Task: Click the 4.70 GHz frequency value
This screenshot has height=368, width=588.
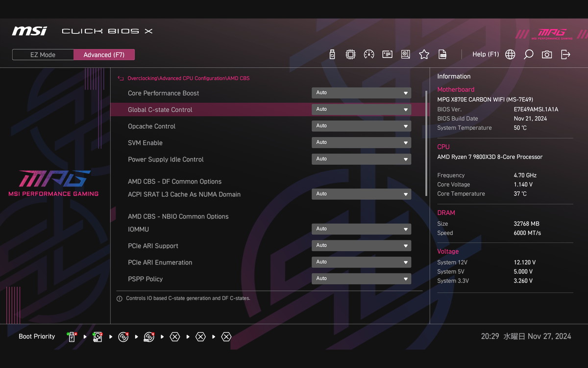Action: 525,175
